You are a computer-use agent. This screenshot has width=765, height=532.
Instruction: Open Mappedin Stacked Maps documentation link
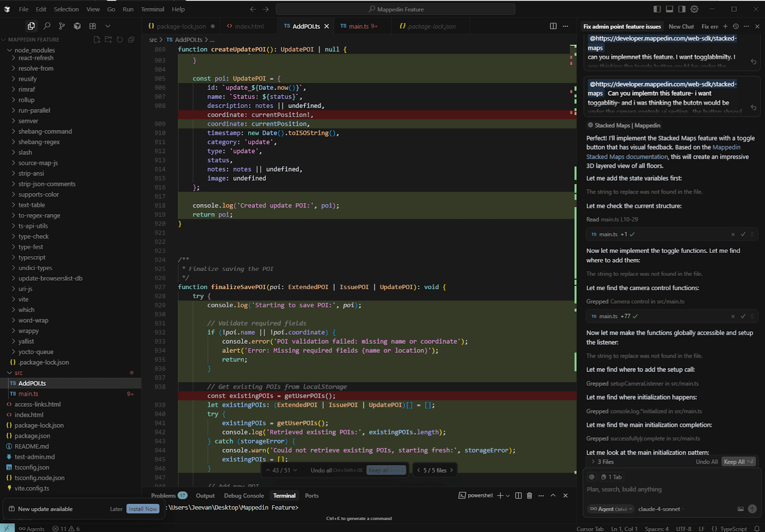click(x=664, y=152)
